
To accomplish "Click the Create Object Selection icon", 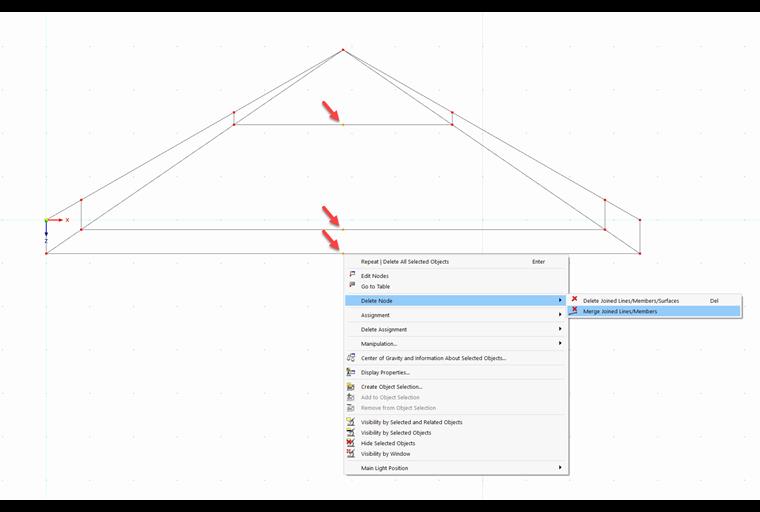I will (351, 386).
